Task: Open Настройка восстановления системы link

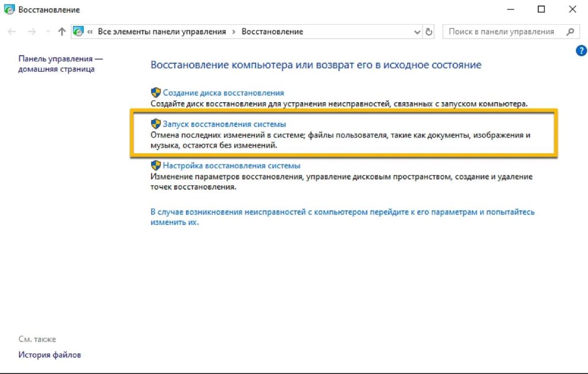Action: pos(231,166)
